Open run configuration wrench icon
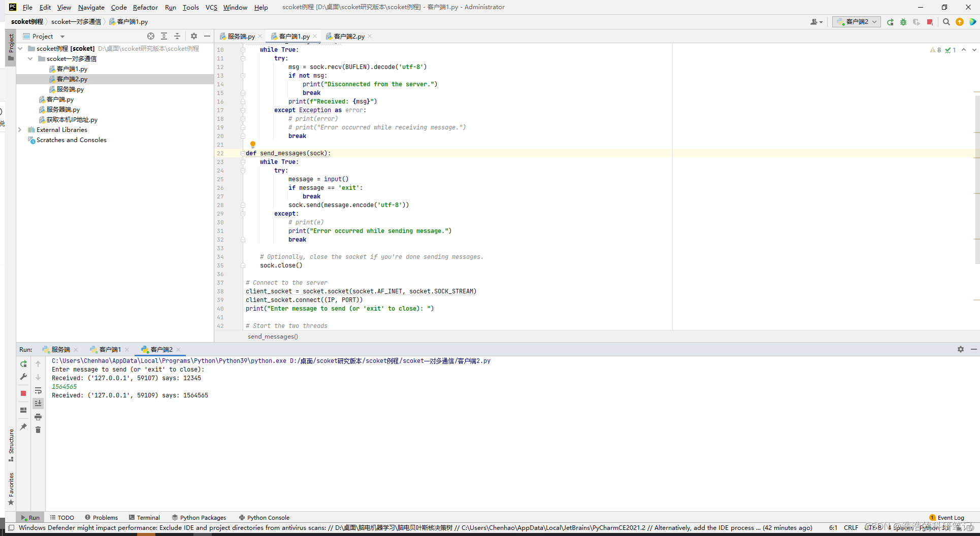 23,377
